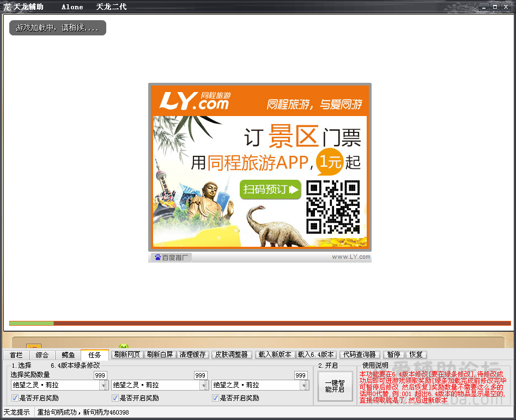Click the 天龙辅助 window title
The image size is (516, 420).
tap(28, 7)
